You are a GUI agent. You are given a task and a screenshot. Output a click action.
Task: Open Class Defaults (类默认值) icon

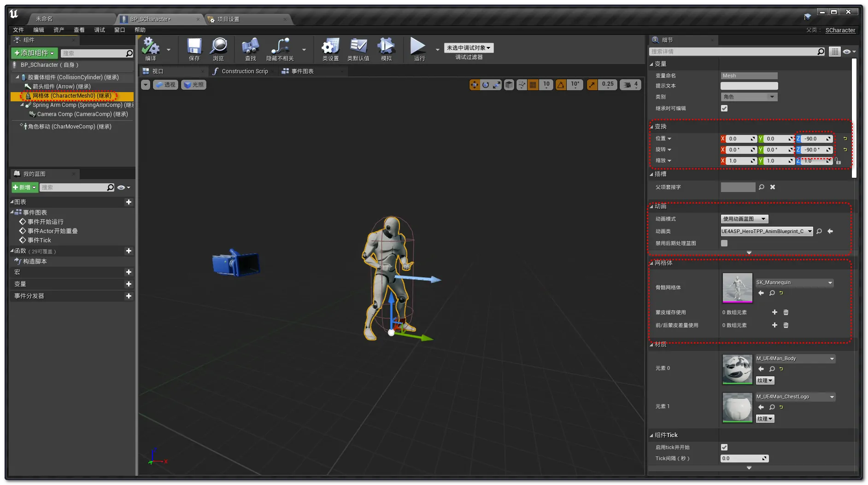tap(358, 48)
